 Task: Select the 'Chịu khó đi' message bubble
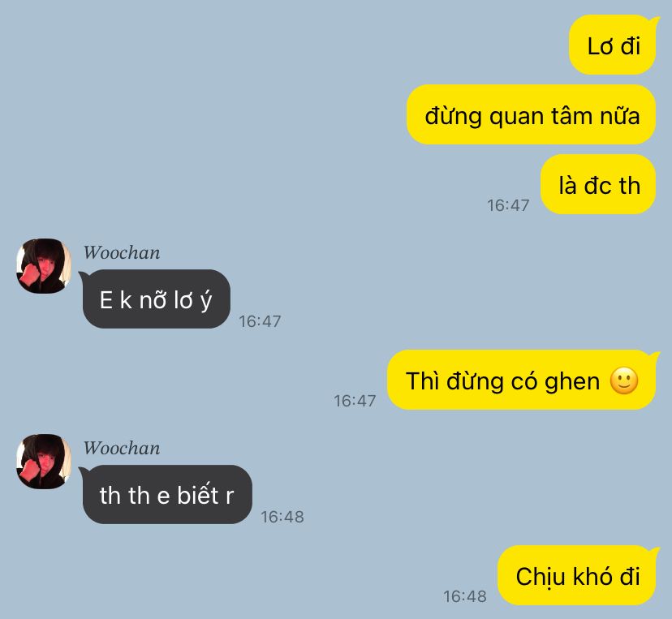tap(577, 575)
